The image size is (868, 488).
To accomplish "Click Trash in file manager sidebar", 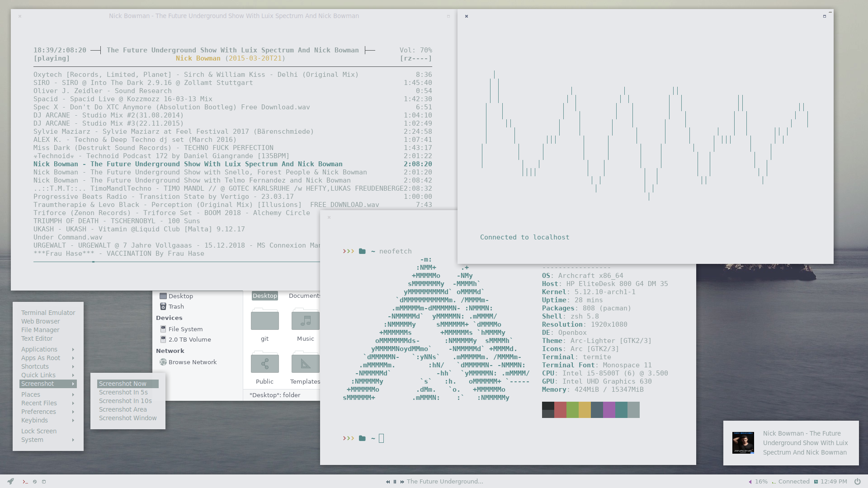I will pos(176,306).
